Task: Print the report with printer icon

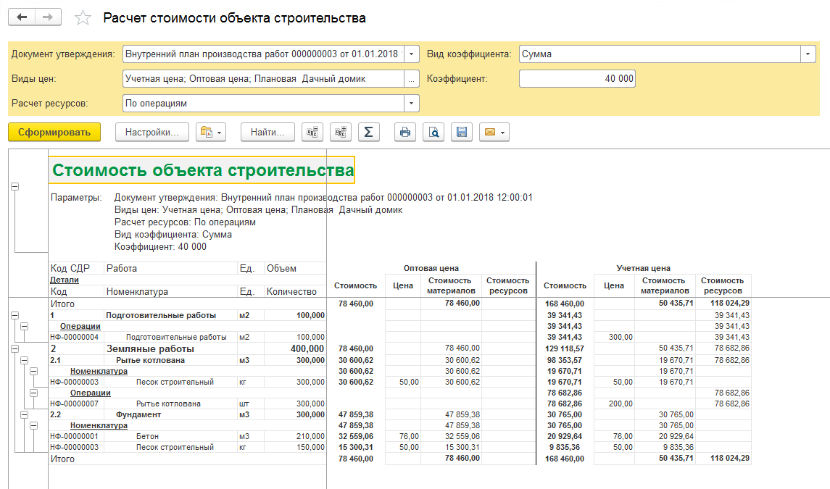Action: [405, 132]
